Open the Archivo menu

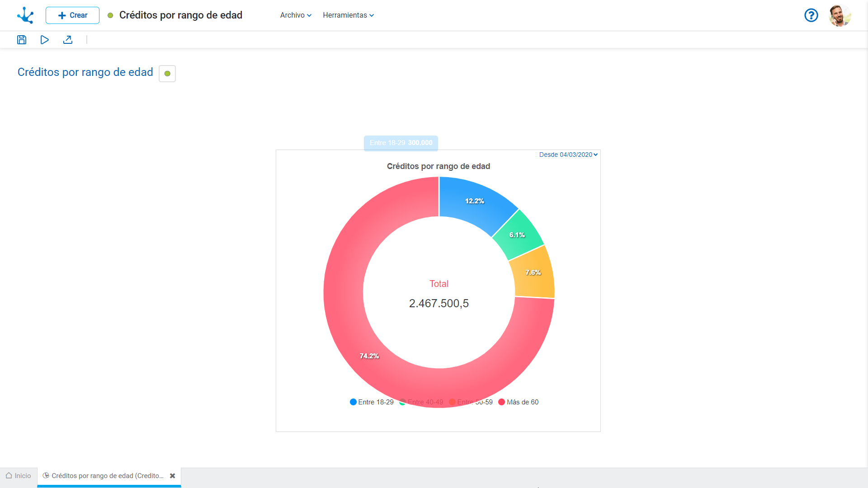[x=296, y=15]
